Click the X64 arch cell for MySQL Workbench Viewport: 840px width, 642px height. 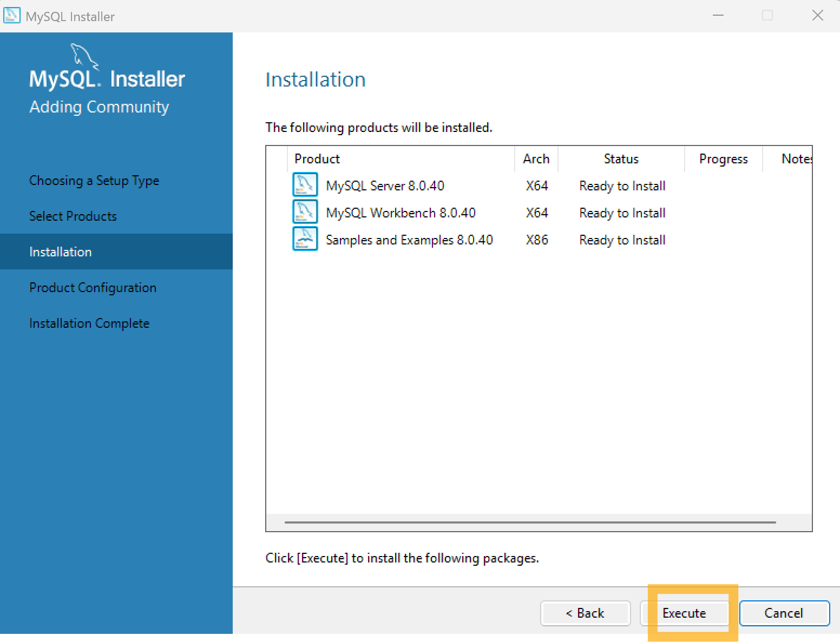[x=537, y=213]
